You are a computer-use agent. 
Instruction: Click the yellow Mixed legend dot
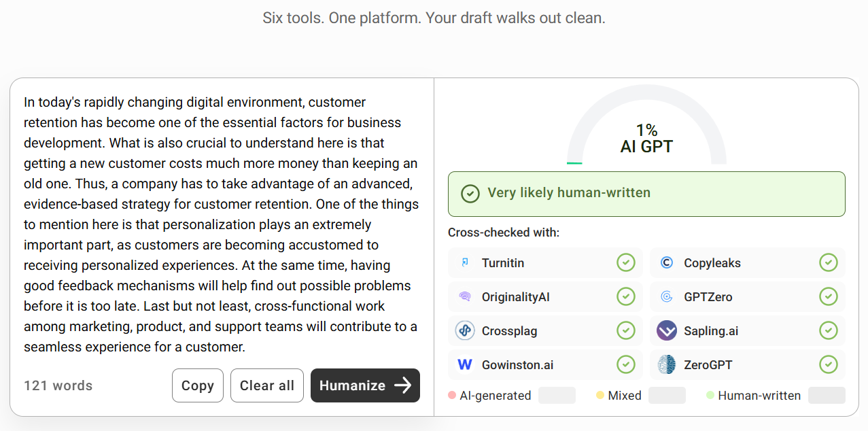point(600,395)
